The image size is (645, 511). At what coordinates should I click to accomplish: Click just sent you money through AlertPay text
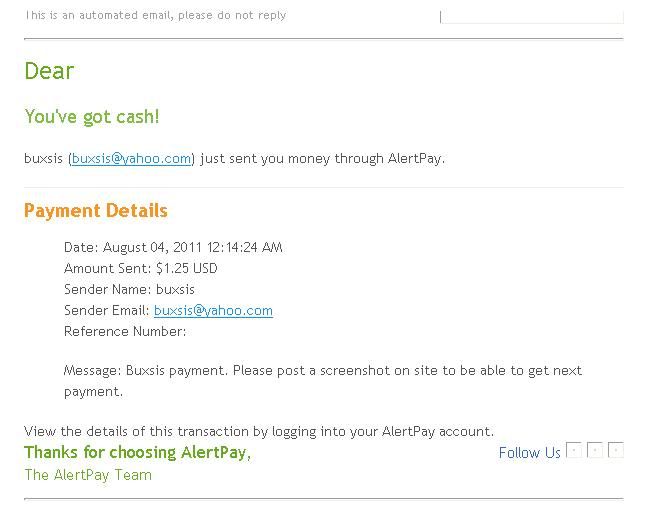click(322, 158)
